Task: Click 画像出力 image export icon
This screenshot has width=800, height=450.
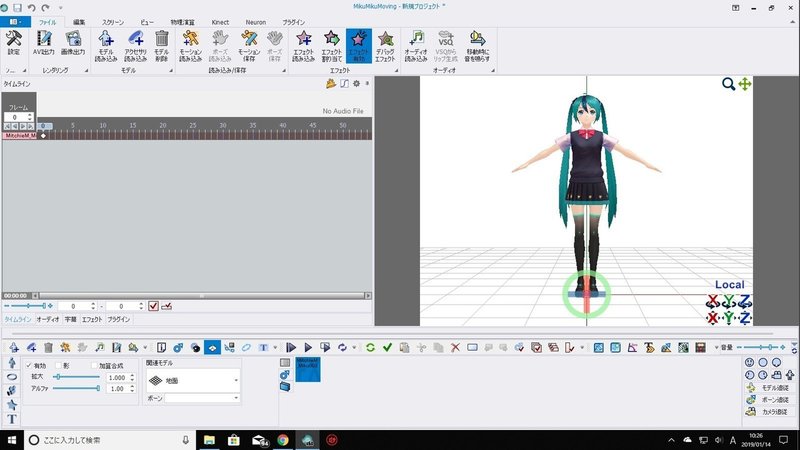Action: (x=73, y=42)
